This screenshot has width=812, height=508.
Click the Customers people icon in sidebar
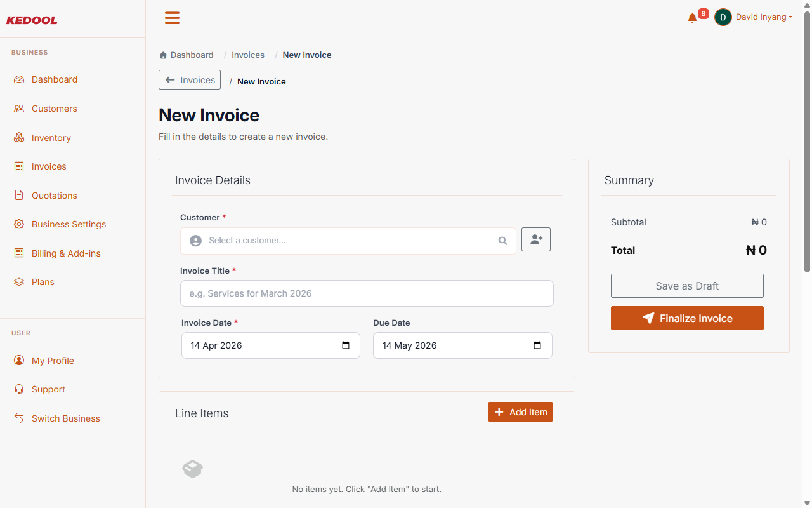[19, 109]
